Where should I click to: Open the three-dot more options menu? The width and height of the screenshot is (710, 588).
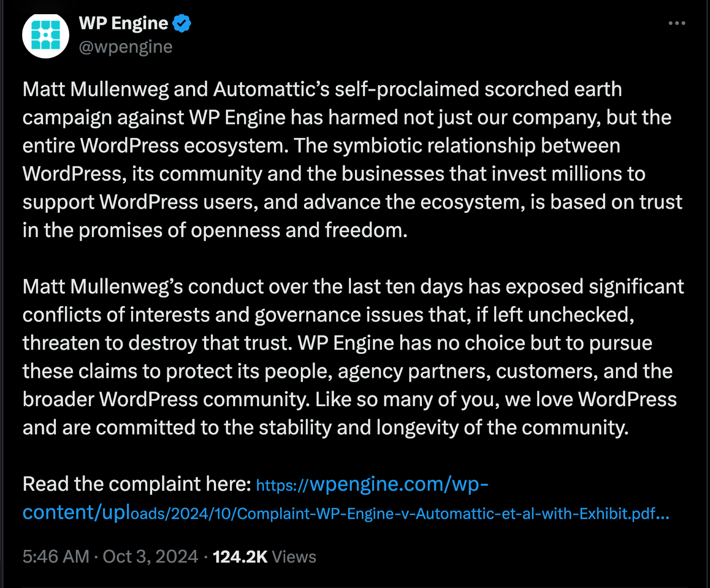coord(677,23)
